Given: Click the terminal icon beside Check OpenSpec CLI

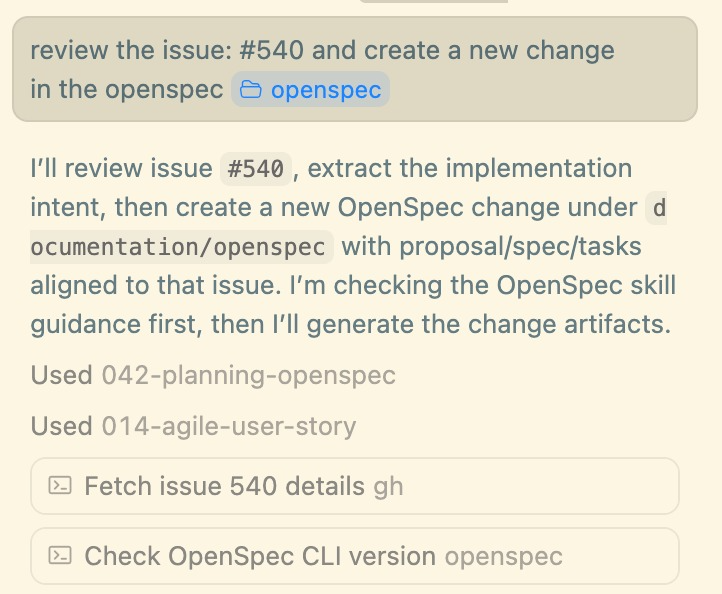Looking at the screenshot, I should coord(61,556).
